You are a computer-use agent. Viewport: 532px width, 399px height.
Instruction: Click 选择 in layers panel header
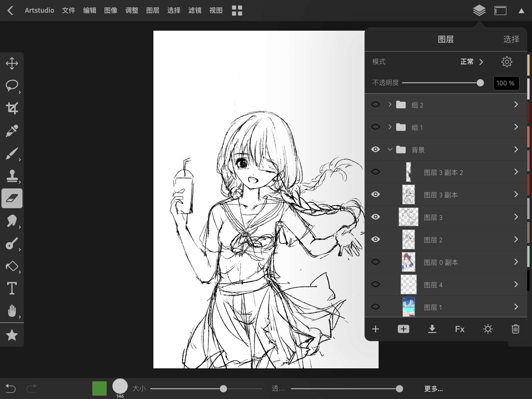coord(511,39)
